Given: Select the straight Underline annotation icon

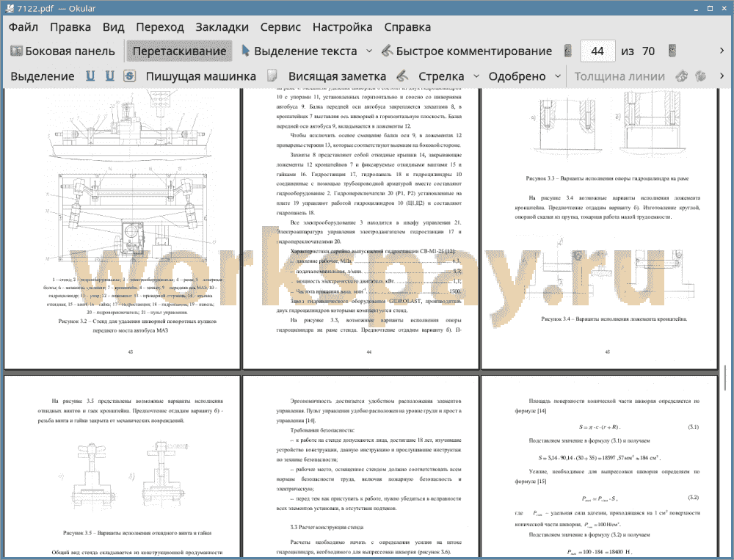Looking at the screenshot, I should [x=90, y=76].
